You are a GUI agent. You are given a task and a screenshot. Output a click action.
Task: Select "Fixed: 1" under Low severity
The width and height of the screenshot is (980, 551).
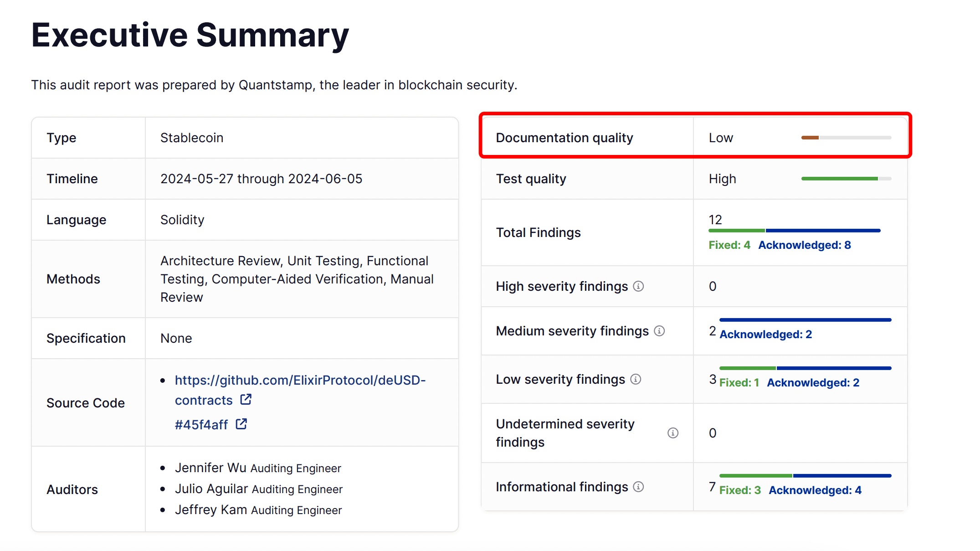pyautogui.click(x=739, y=383)
